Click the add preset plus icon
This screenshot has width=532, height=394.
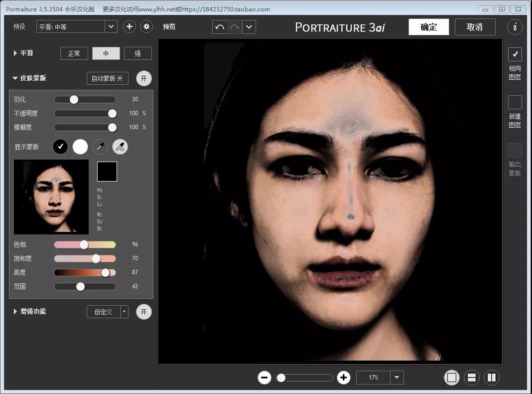[x=130, y=27]
